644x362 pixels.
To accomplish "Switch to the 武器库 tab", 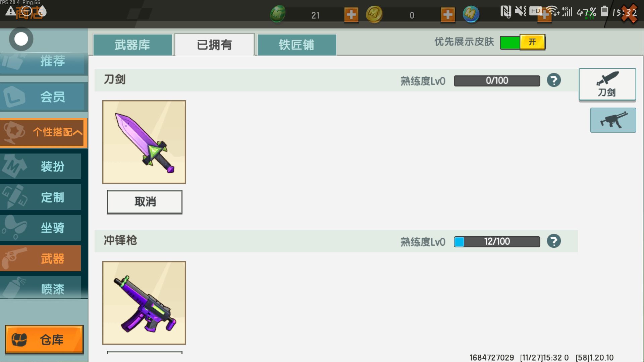I will (132, 45).
